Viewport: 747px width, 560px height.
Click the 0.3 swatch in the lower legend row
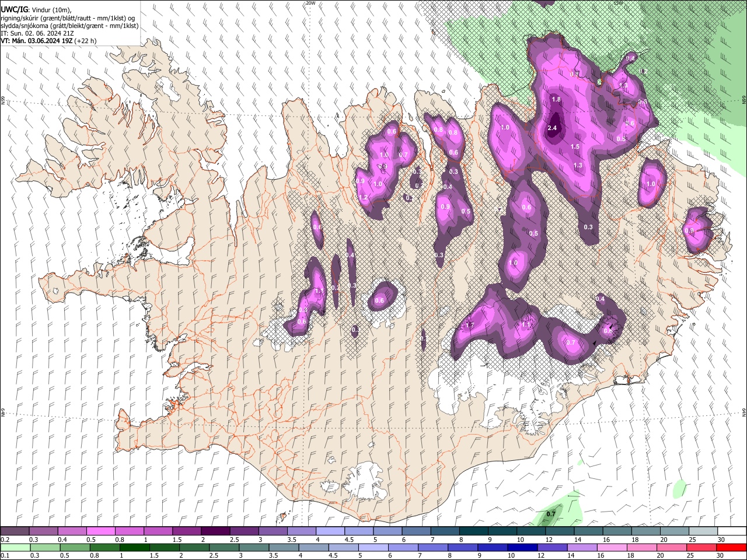45,547
